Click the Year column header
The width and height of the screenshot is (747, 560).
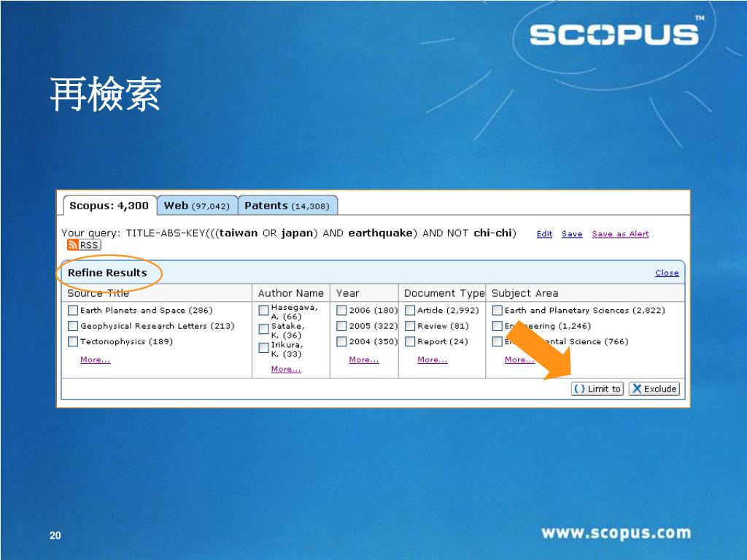[x=348, y=293]
